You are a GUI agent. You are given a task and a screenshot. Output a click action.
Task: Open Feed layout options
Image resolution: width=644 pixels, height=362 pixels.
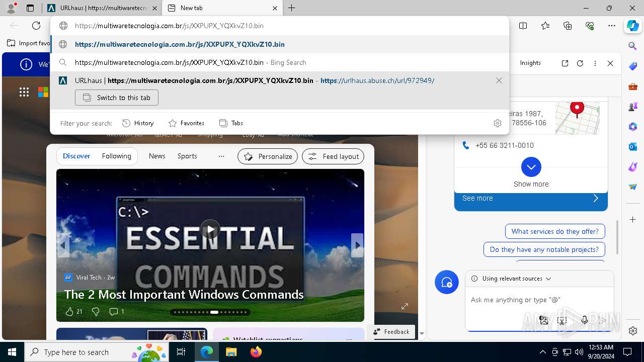pos(333,156)
